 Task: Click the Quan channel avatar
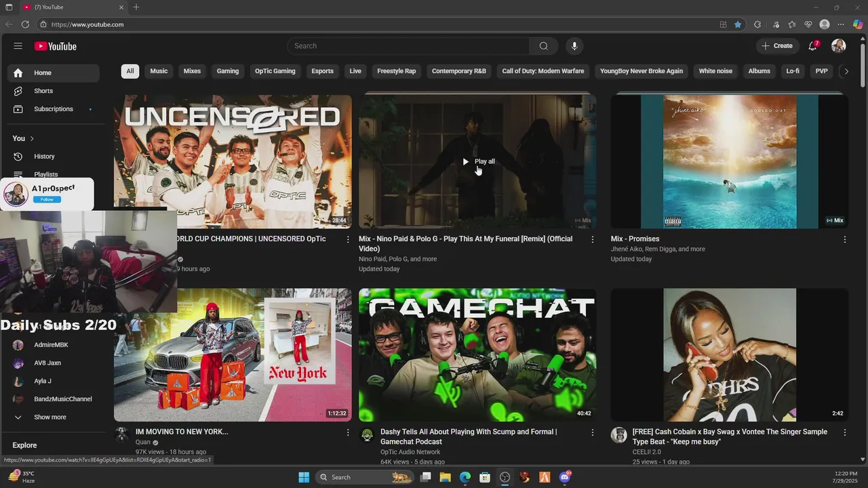pyautogui.click(x=122, y=435)
